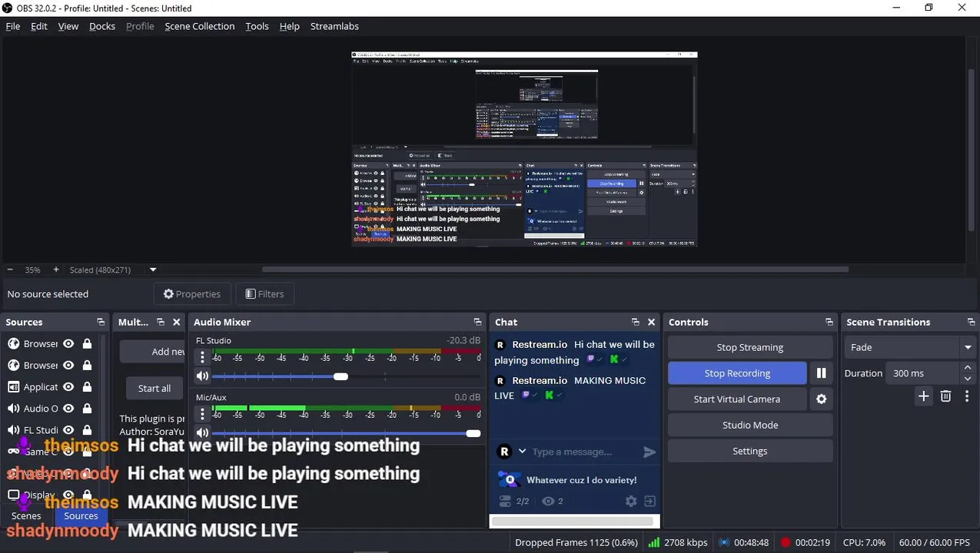
Task: Float the Audio Mixer dock panel
Action: (477, 322)
